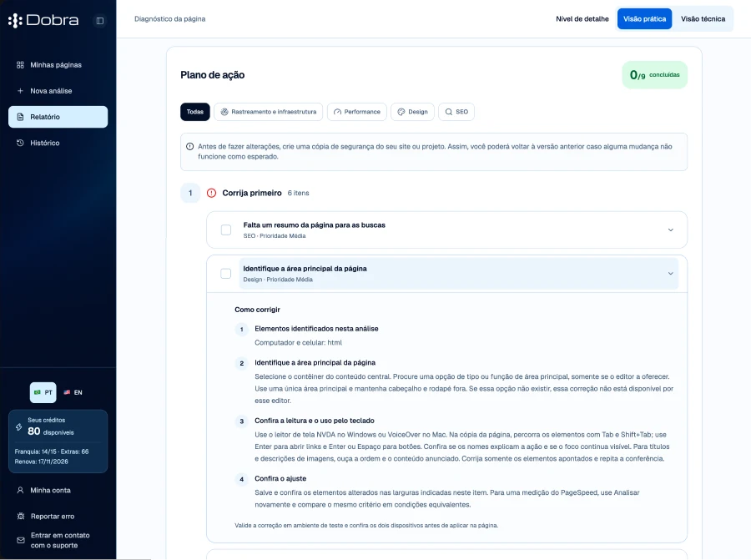Screen dimensions: 751x560
Task: Open Entrar em contato com o suporte
Action: [x=58, y=540]
